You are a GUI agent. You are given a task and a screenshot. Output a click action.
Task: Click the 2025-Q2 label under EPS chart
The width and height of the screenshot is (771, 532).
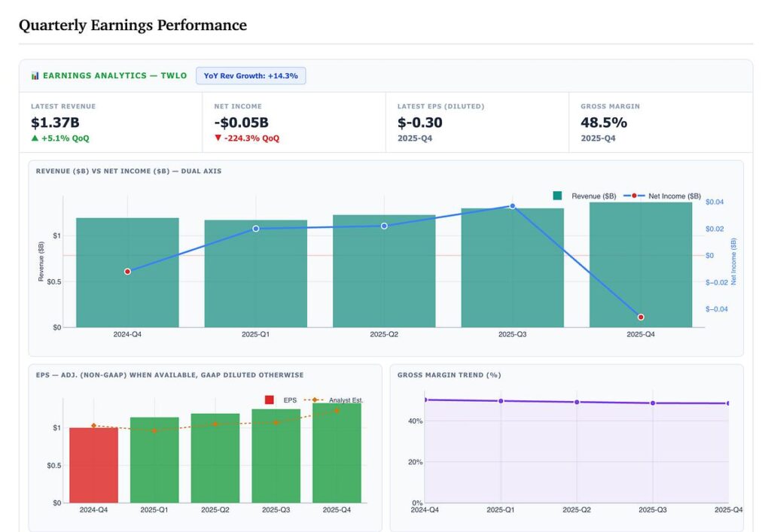215,510
